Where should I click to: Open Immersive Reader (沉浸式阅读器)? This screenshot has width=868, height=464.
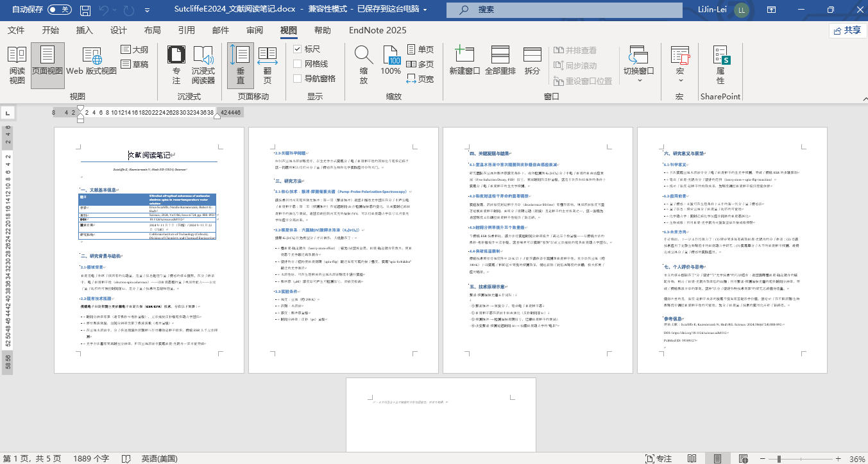pyautogui.click(x=203, y=65)
